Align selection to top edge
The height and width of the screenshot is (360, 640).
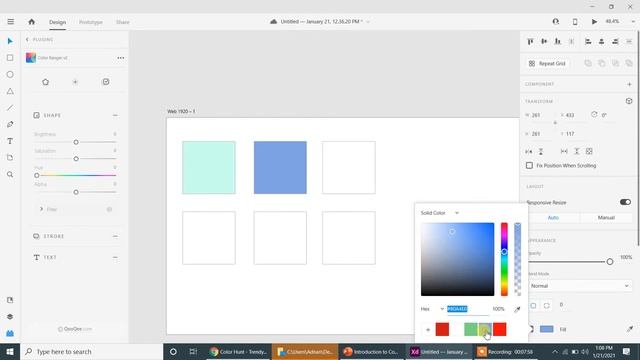[x=530, y=41]
